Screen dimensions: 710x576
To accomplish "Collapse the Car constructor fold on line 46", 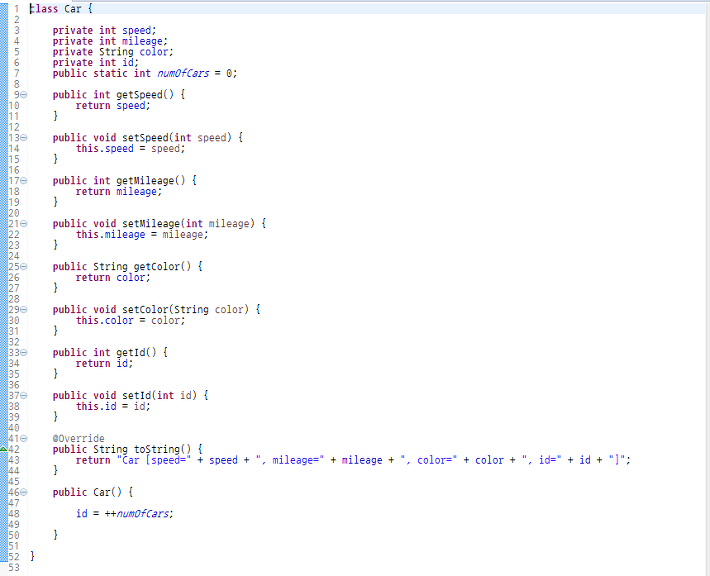I will (24, 492).
